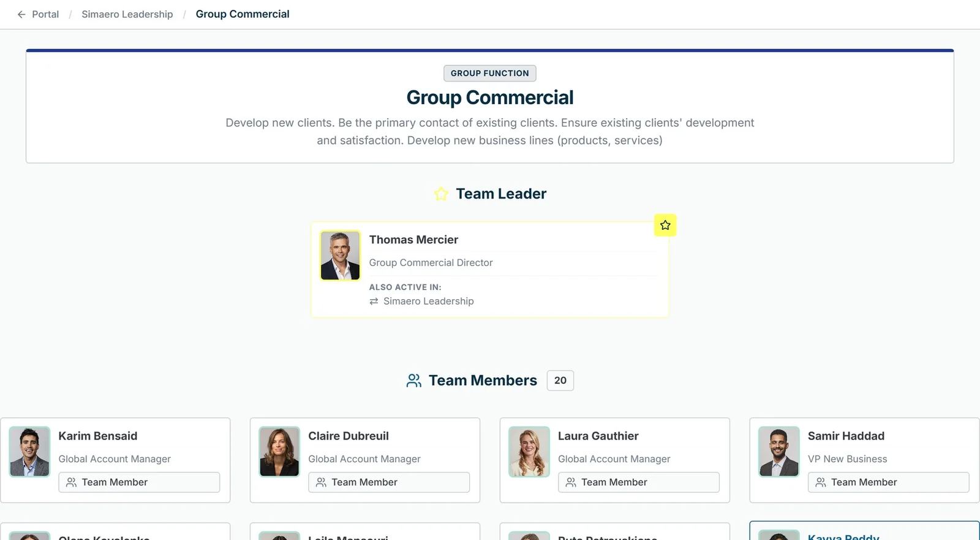This screenshot has width=980, height=540.
Task: Open Thomas Mercier's profile photo
Action: tap(341, 256)
